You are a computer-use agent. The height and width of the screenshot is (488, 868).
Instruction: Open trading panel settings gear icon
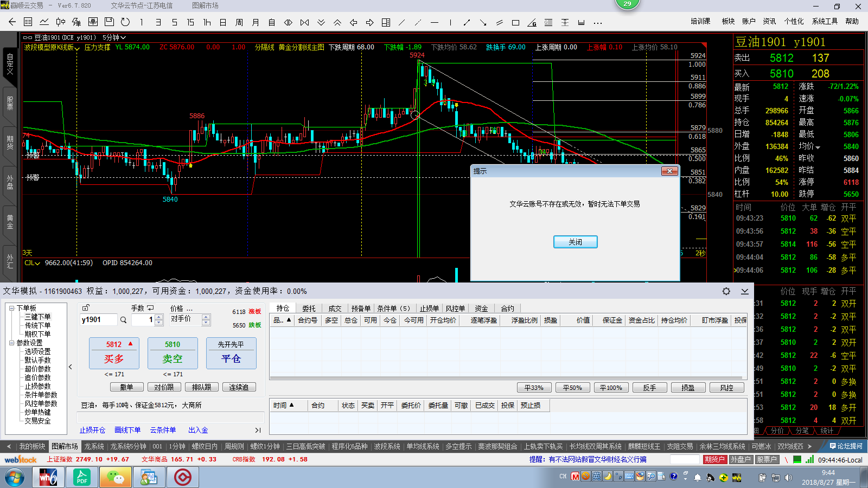726,291
